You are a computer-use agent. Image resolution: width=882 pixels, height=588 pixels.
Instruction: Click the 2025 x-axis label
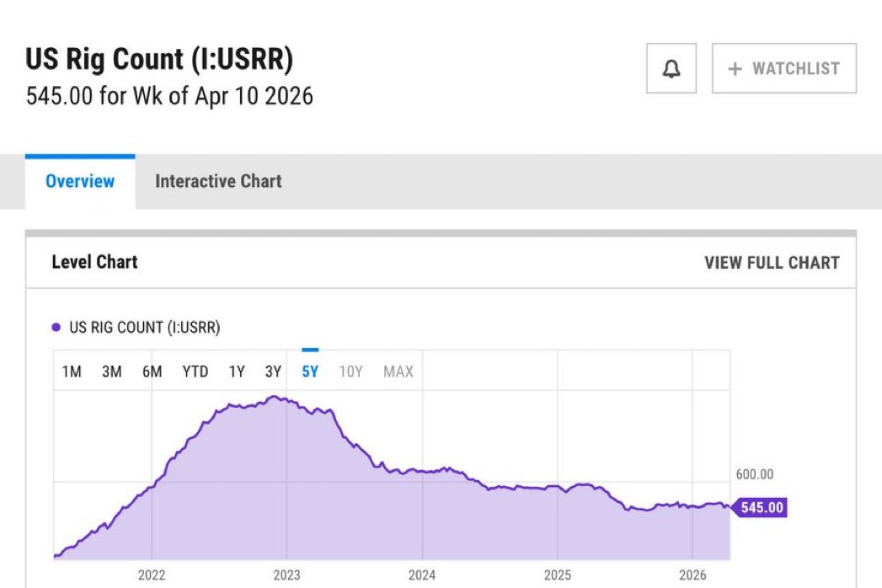point(558,575)
